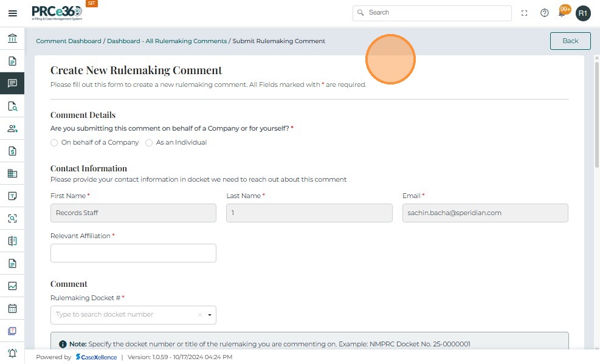Select "On behalf of a Company" radio button

[x=54, y=143]
